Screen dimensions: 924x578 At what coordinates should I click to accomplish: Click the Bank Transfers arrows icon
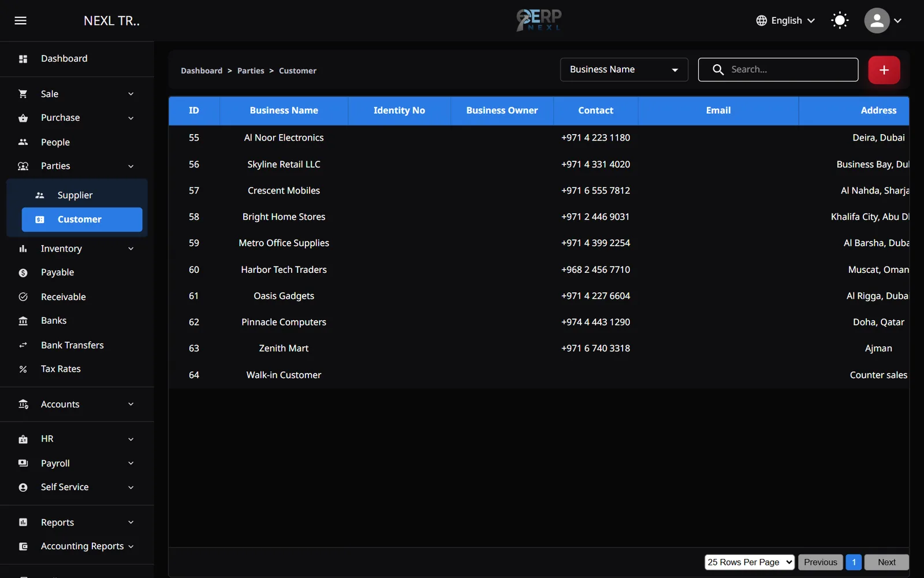pyautogui.click(x=23, y=345)
